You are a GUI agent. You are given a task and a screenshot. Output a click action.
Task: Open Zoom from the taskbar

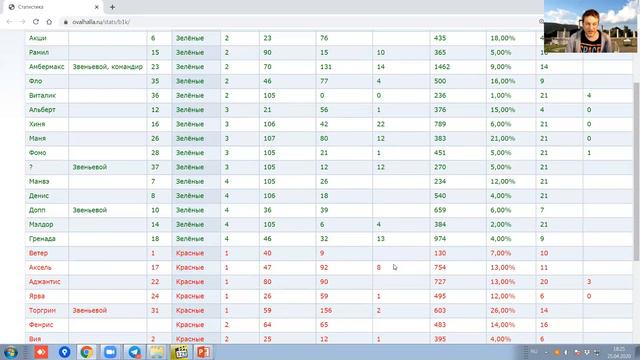point(110,352)
